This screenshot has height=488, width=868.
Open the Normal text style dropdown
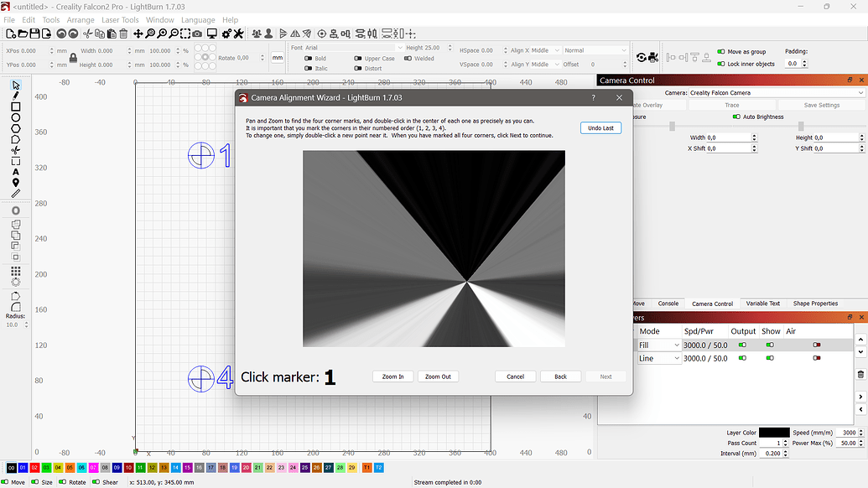pos(595,50)
